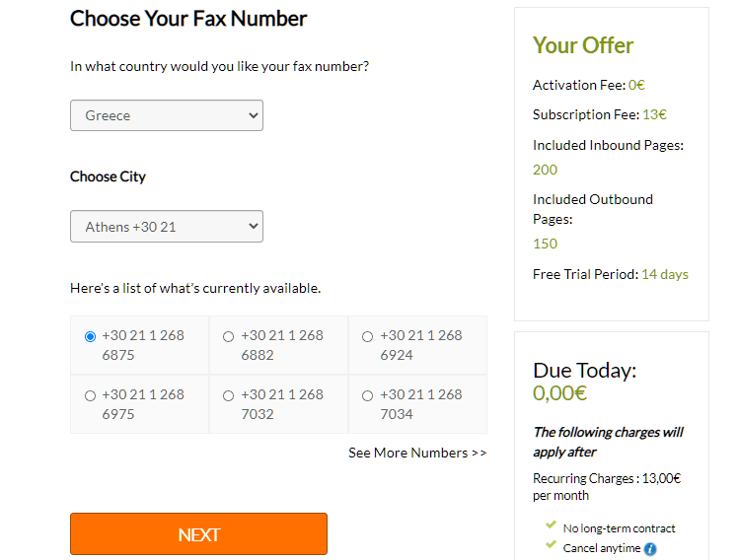Select the number ending in 6975
The image size is (739, 560).
(91, 395)
